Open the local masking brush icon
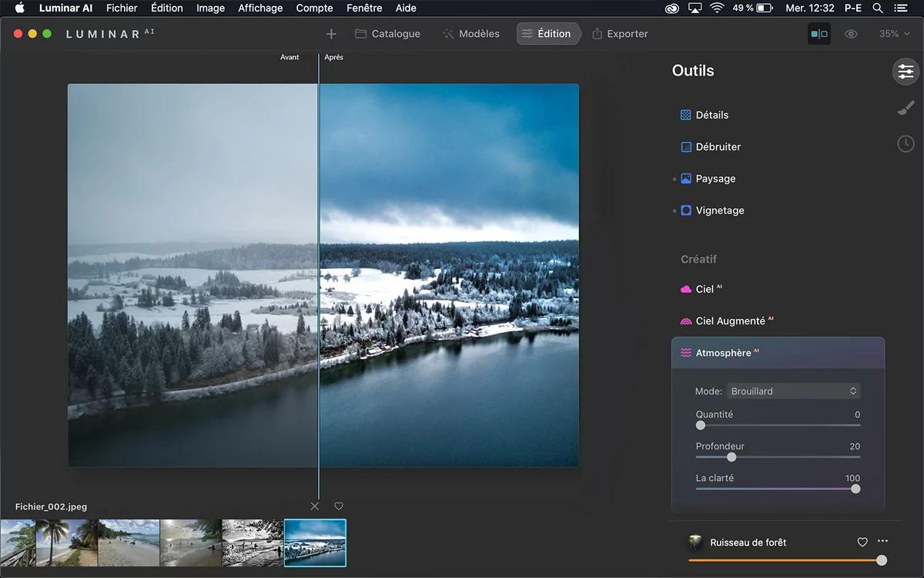Image resolution: width=924 pixels, height=578 pixels. 906,109
